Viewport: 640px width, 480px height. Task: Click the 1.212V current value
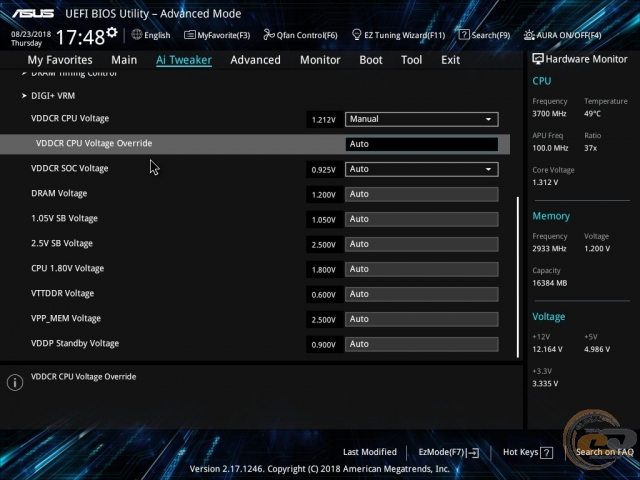coord(324,120)
